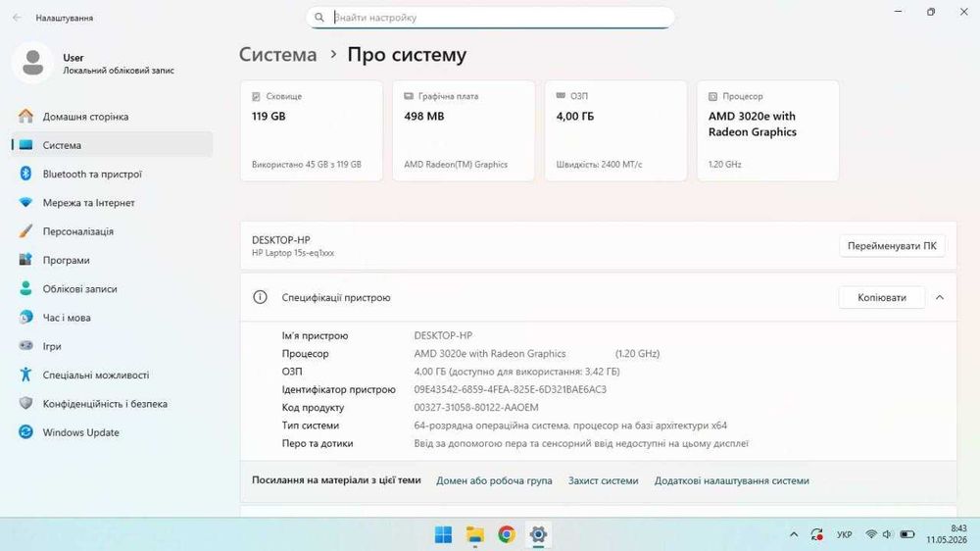980x551 pixels.
Task: Open Bluetooth та пристрої icon
Action: (25, 174)
